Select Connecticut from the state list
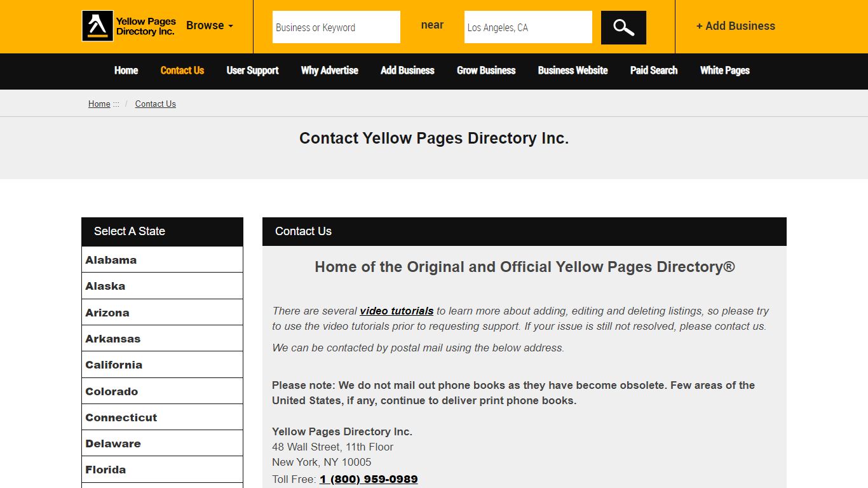The width and height of the screenshot is (868, 488). 162,417
